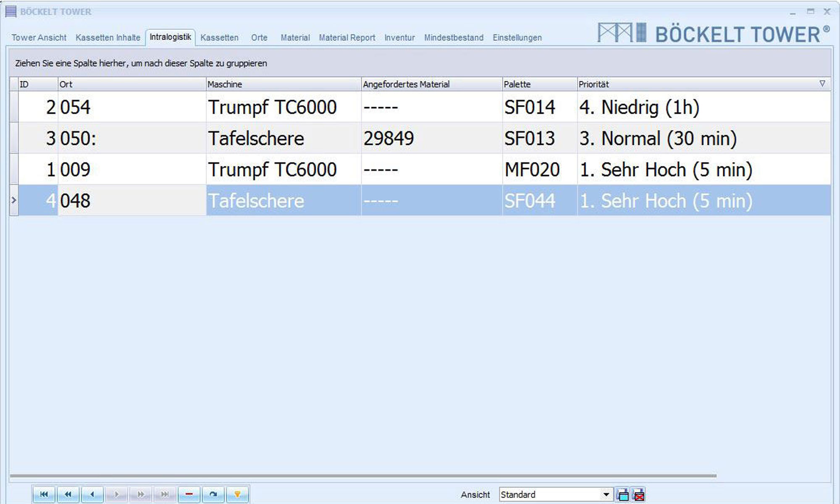Open the Material tab
The height and width of the screenshot is (504, 840).
[295, 37]
